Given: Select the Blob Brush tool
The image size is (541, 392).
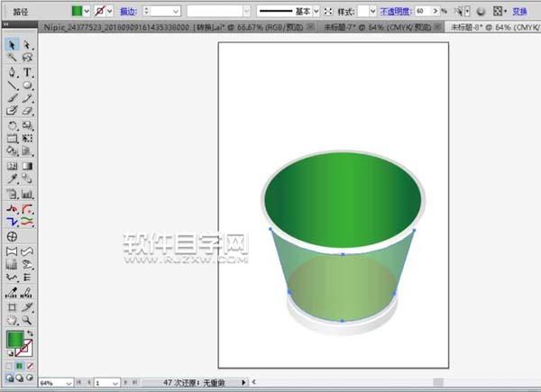Looking at the screenshot, I should coord(12,111).
